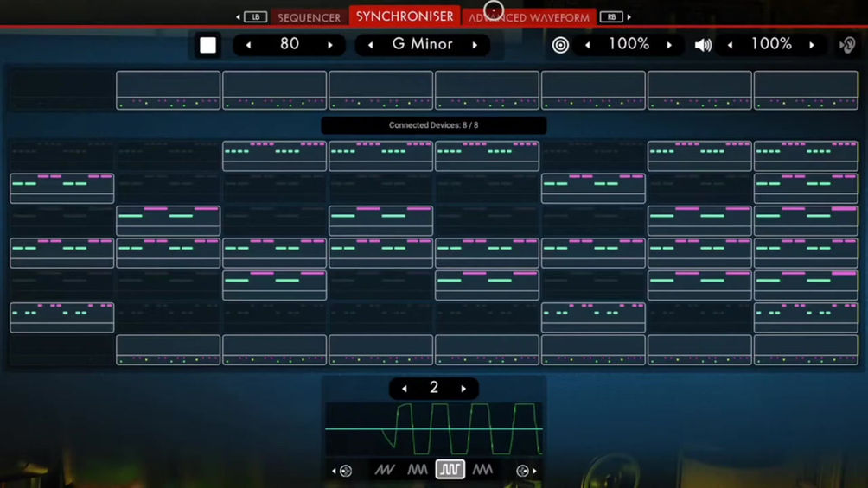868x488 pixels.
Task: Toggle fourth column's bottom drum pattern cell
Action: coord(381,350)
